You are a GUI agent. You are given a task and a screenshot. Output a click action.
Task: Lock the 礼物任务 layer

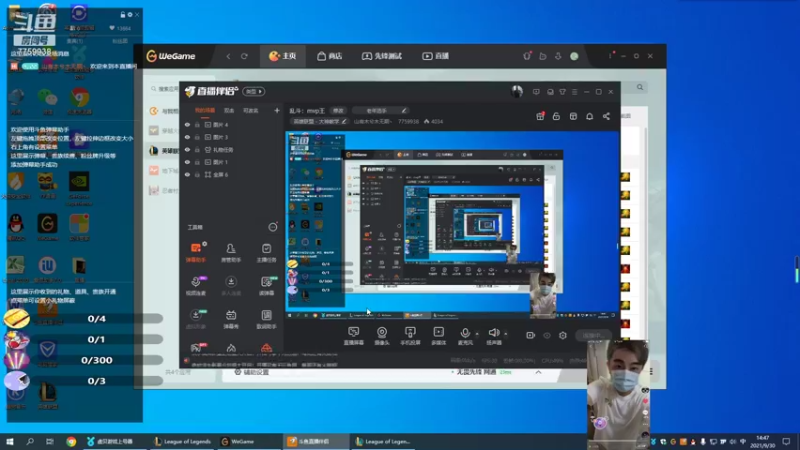197,149
